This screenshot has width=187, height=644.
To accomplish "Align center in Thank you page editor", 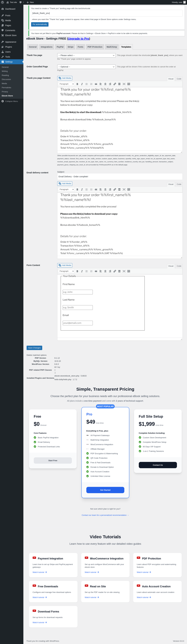I will (105, 84).
